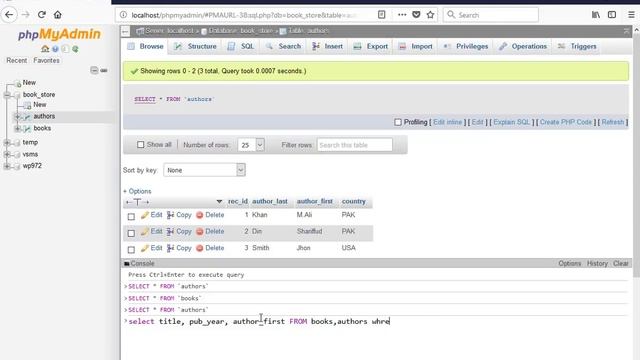Viewport: 640px width, 360px height.
Task: Go to browser Home icon
Action: (58, 15)
